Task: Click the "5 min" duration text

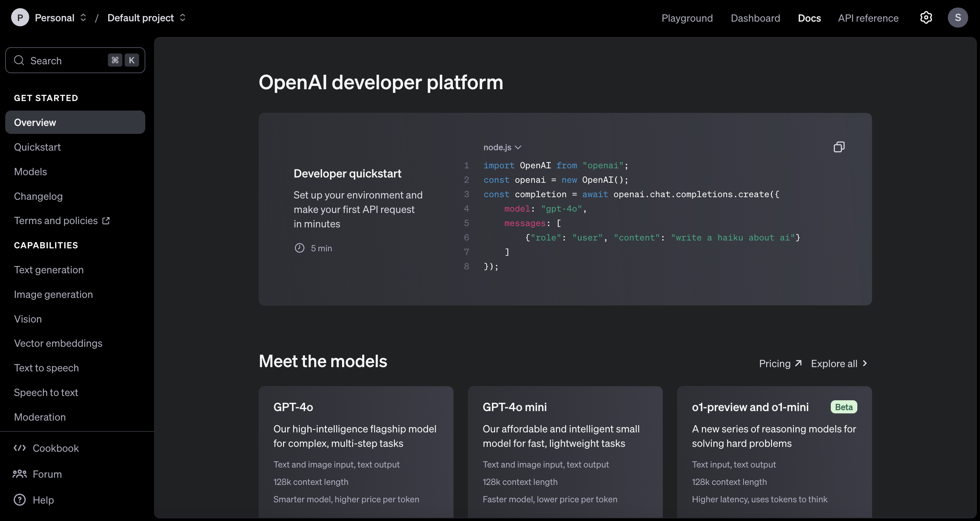Action: pos(321,248)
